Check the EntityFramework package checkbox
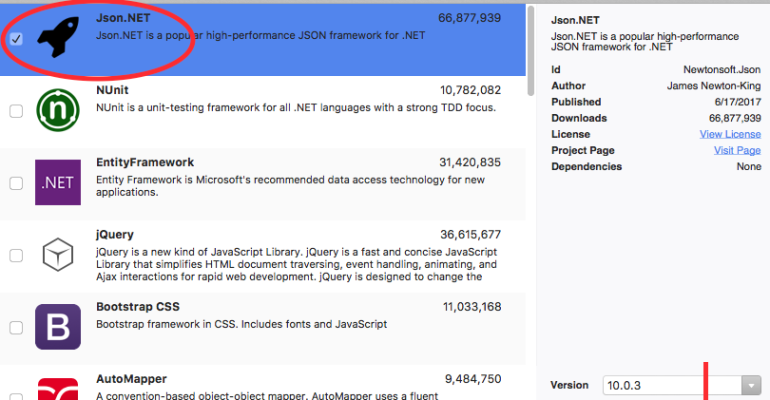This screenshot has height=400, width=770. pyautogui.click(x=16, y=183)
